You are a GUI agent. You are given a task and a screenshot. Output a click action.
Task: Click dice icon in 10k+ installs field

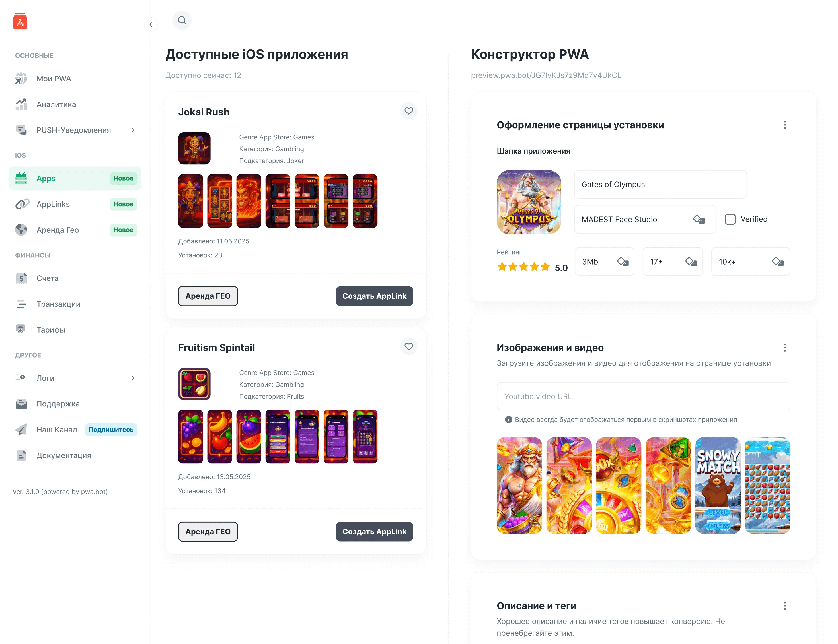point(777,262)
